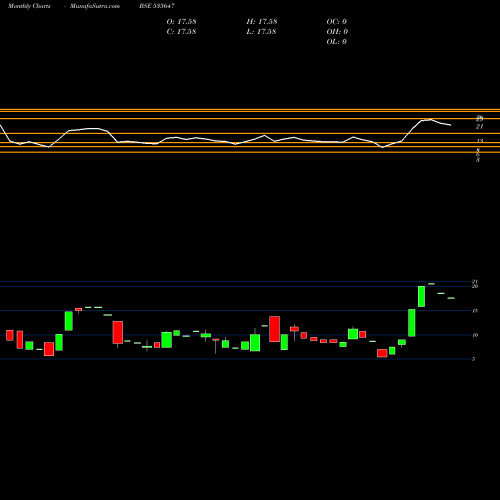Click the "OL: 0" reading
Screen dimensions: 500x500
click(x=337, y=42)
